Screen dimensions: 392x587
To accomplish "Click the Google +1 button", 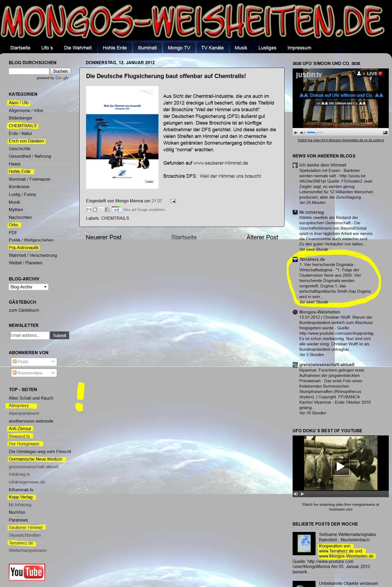I will click(117, 210).
